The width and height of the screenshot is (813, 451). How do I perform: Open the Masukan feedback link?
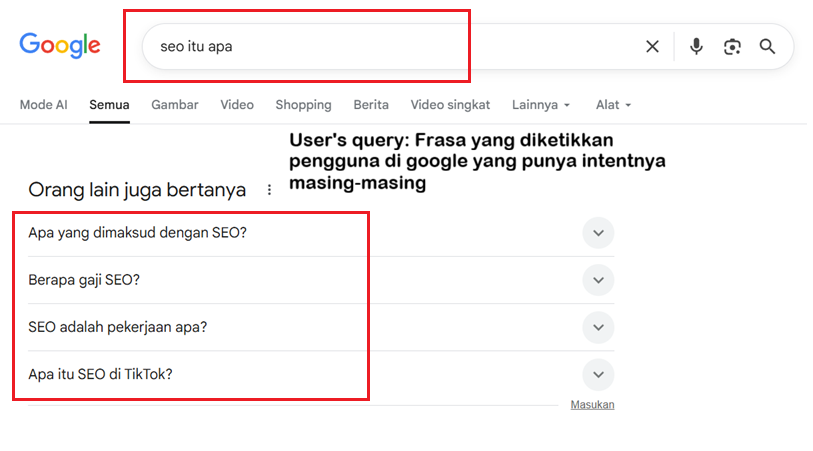(x=592, y=404)
